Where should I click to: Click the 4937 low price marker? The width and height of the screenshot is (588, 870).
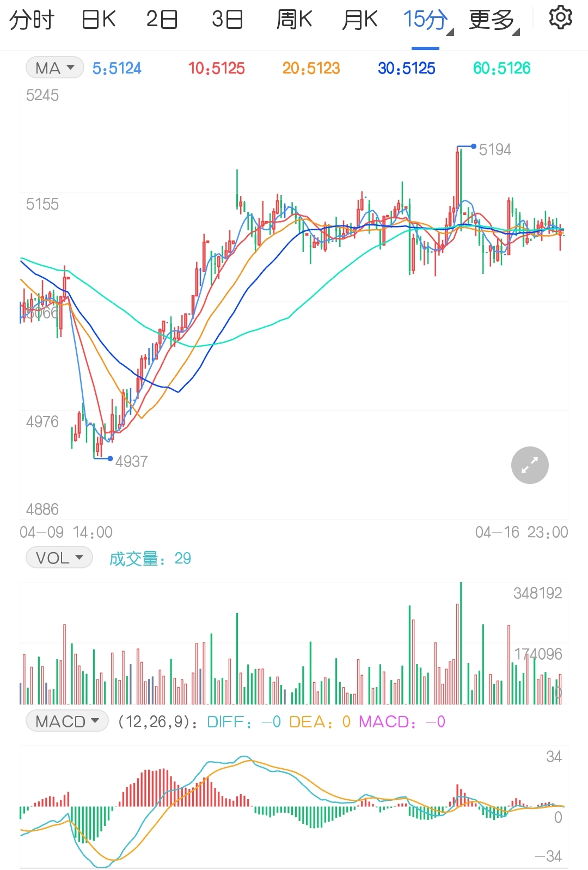131,462
